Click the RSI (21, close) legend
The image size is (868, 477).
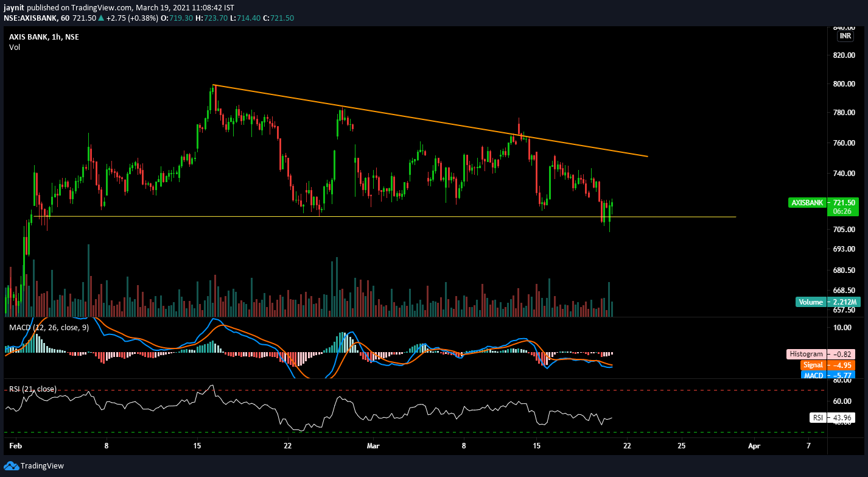(32, 389)
